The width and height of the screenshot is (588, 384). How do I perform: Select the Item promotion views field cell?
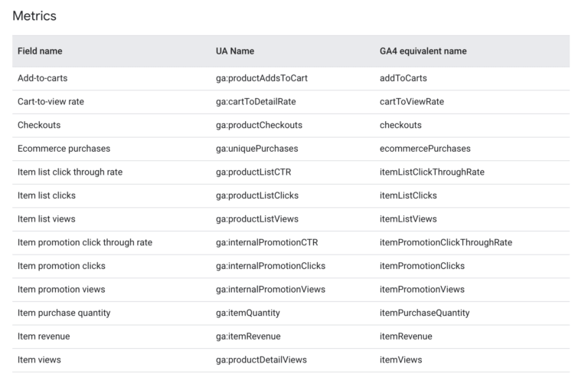tap(61, 290)
